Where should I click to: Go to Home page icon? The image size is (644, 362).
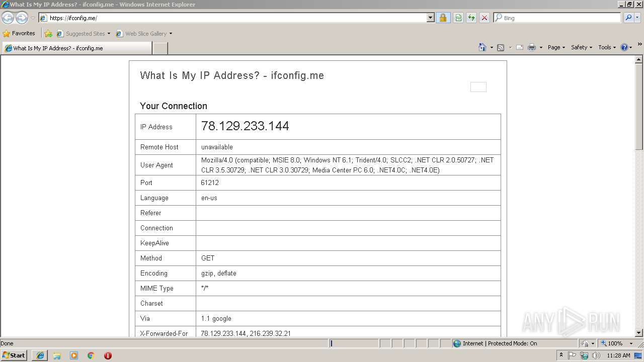pos(482,47)
